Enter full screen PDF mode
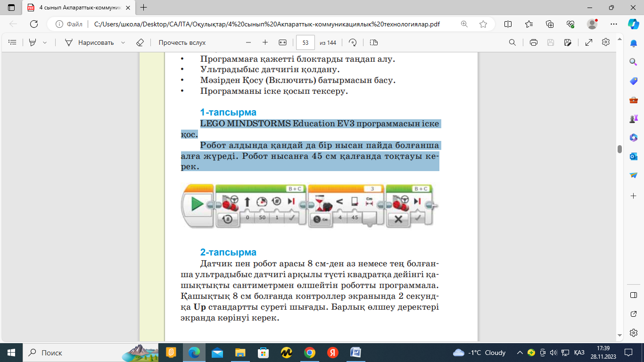Viewport: 644px width, 362px height. coord(589,42)
